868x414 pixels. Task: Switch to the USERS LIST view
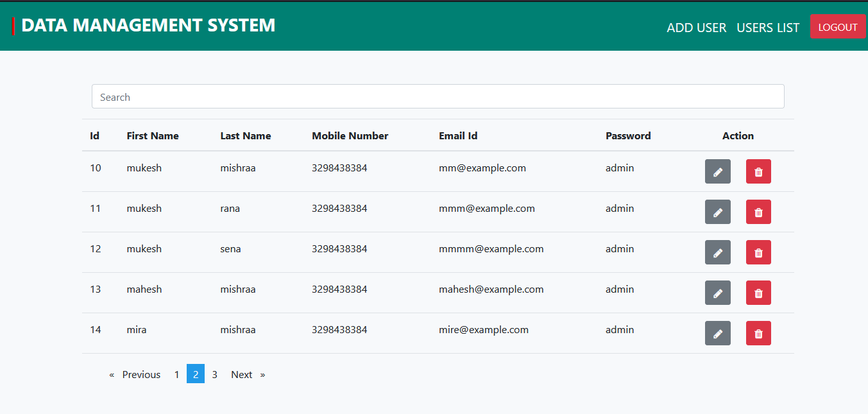click(768, 28)
